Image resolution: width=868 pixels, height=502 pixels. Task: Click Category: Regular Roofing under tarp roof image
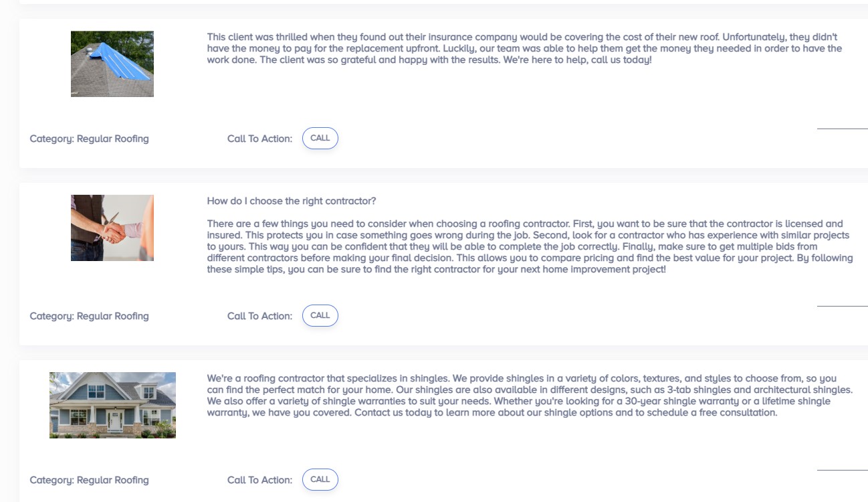pyautogui.click(x=89, y=139)
